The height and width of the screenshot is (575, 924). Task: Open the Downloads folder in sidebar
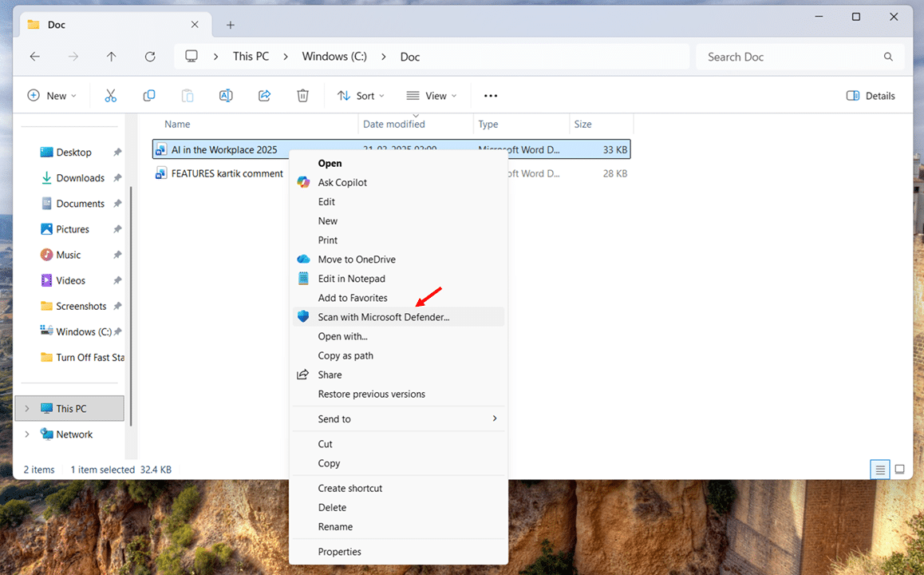(x=80, y=178)
